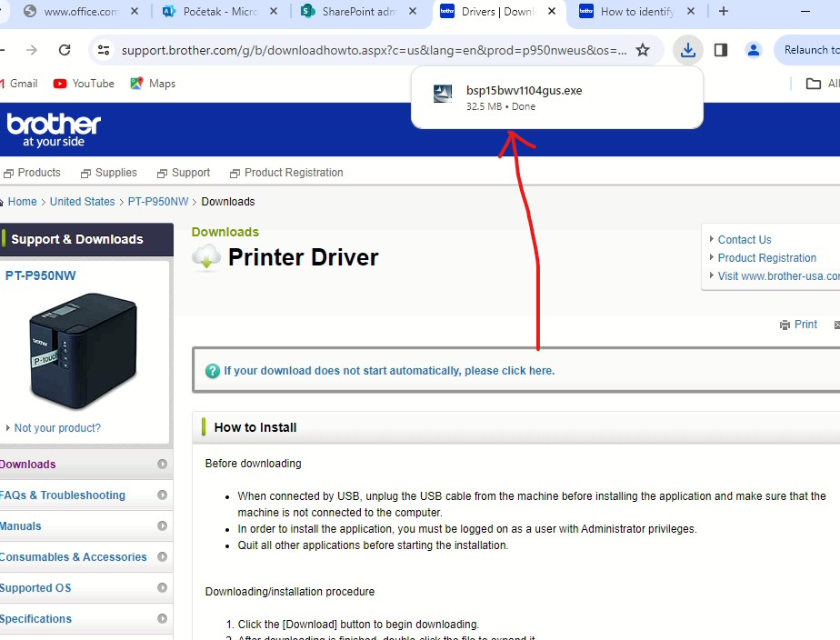Open the Downloads sidebar item

(x=85, y=465)
